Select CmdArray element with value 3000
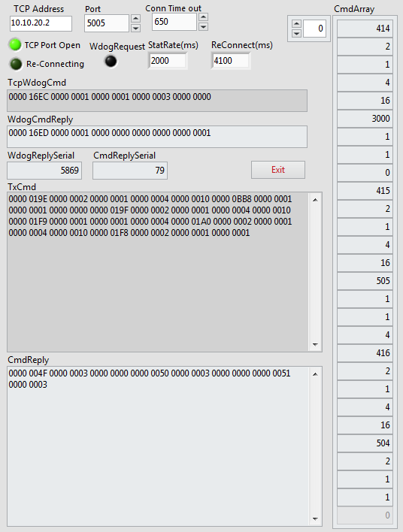 tap(365, 119)
